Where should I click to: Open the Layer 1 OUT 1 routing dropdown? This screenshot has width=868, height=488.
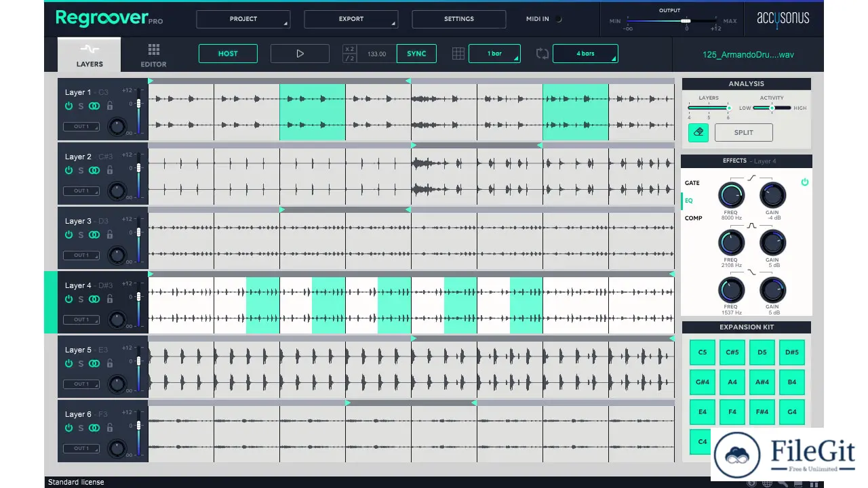click(x=81, y=126)
